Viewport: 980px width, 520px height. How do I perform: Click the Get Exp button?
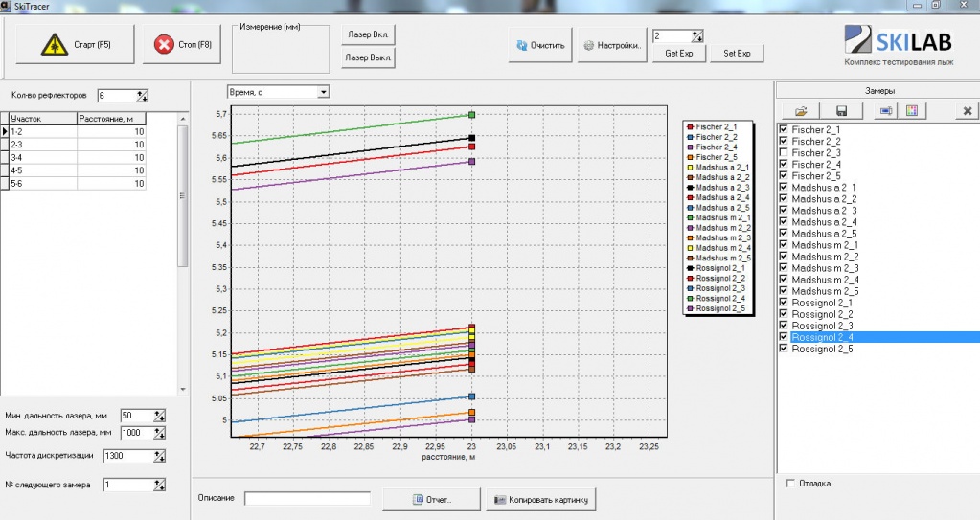click(x=679, y=53)
